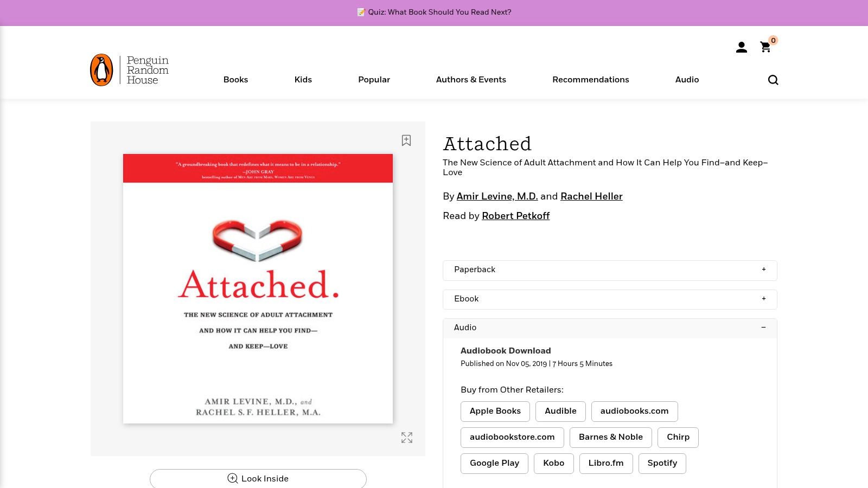Open the Kids menu

coord(303,80)
